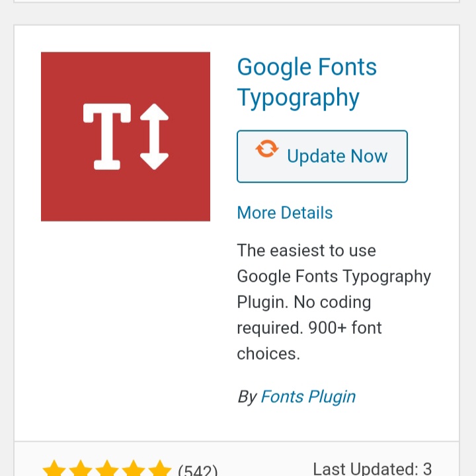This screenshot has height=476, width=476.
Task: Click the fifth rating star
Action: [160, 470]
